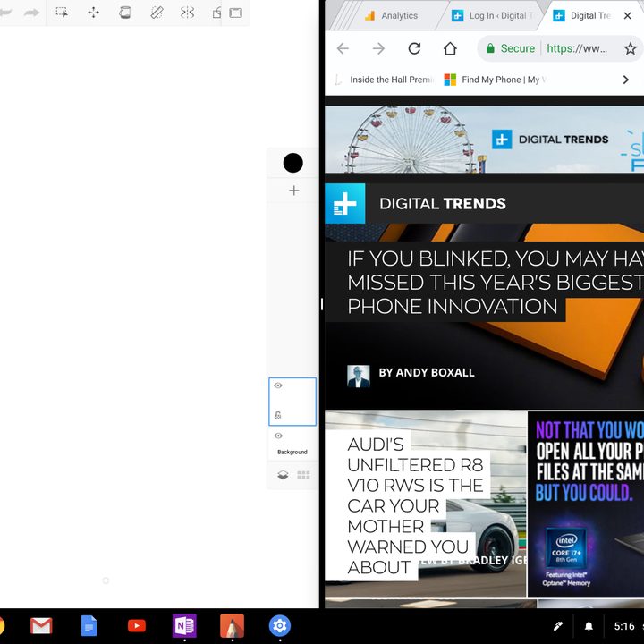Image resolution: width=644 pixels, height=644 pixels.
Task: Open the grid view icon in layer panel
Action: (303, 475)
